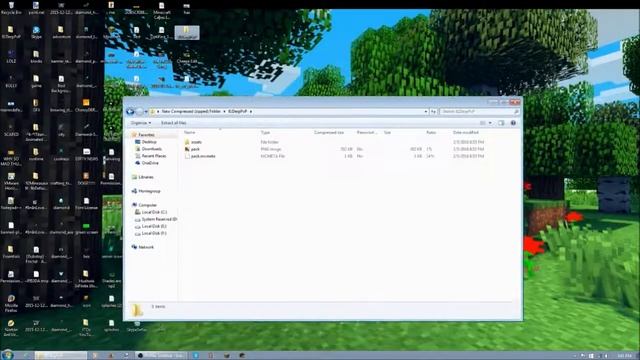Screen dimensions: 640x360
Task: Open the Organize menu
Action: (x=141, y=123)
